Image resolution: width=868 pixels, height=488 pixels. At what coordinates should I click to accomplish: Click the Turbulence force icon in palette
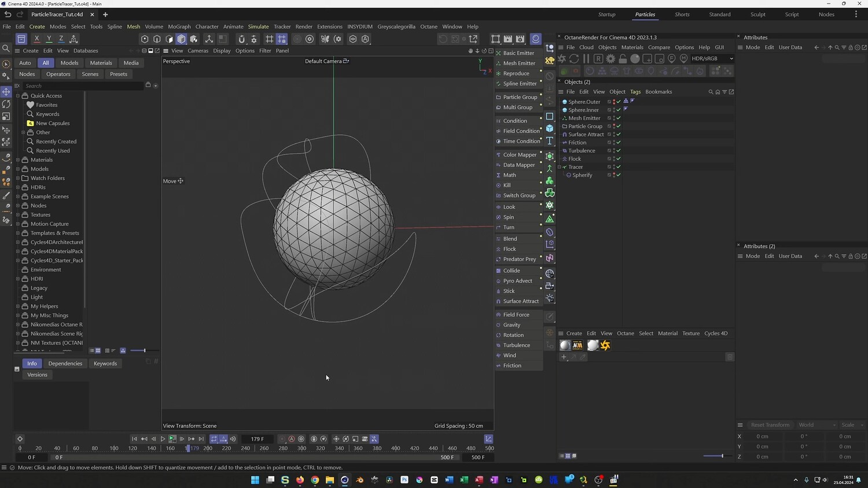click(x=498, y=345)
